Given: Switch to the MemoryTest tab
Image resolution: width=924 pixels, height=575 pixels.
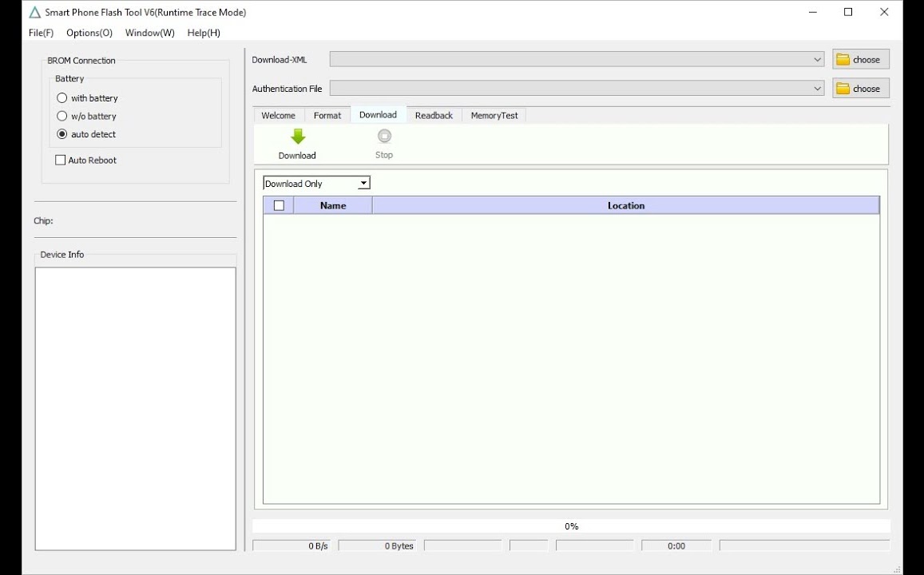Looking at the screenshot, I should coord(494,116).
